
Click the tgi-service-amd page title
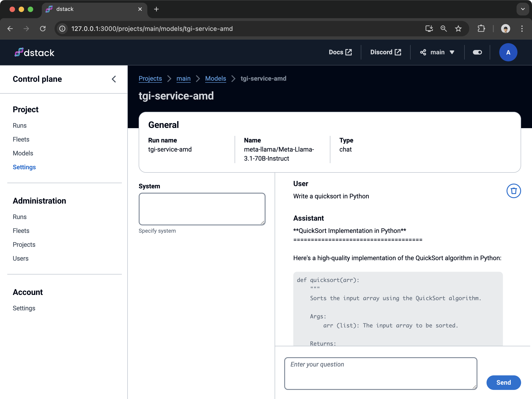pos(176,96)
